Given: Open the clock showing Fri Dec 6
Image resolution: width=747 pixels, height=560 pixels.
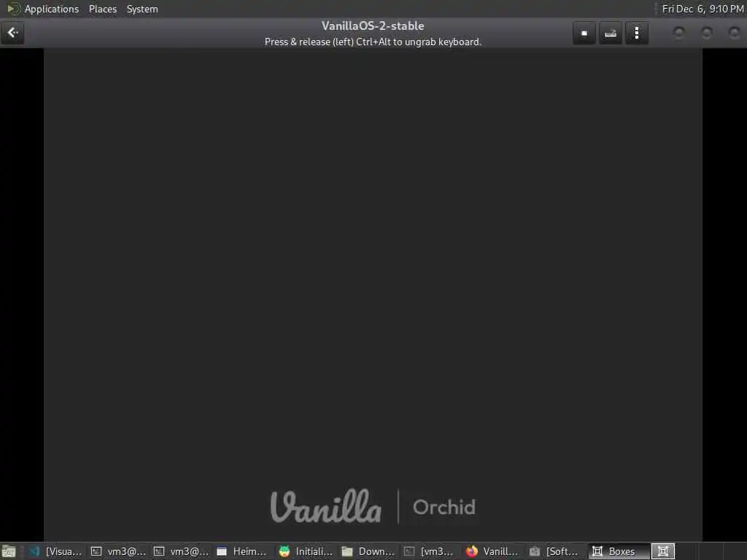Looking at the screenshot, I should [703, 9].
